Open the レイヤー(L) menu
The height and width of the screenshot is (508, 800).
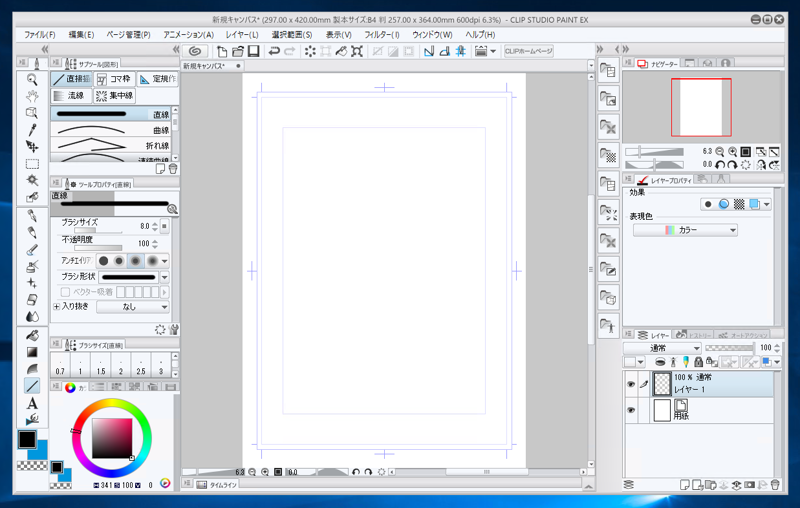(x=242, y=35)
